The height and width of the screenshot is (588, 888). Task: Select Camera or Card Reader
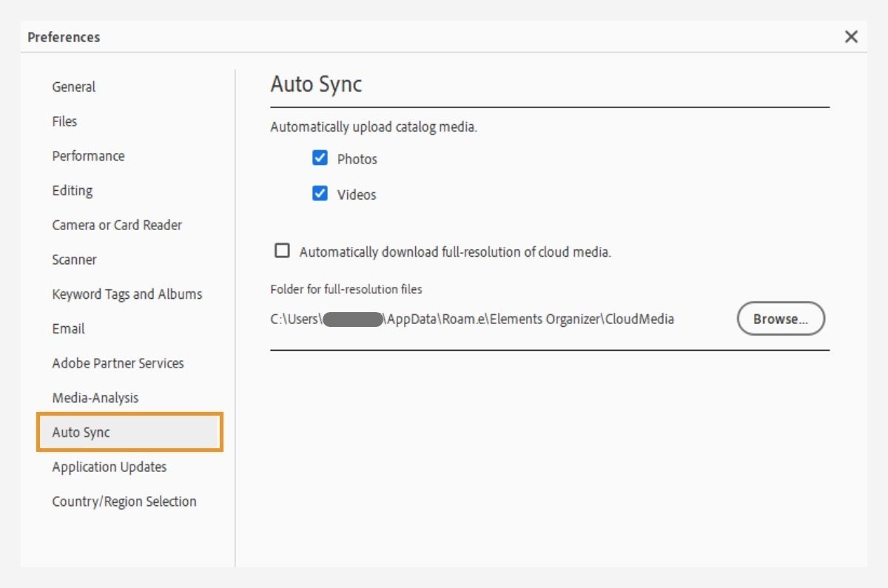[x=117, y=225]
